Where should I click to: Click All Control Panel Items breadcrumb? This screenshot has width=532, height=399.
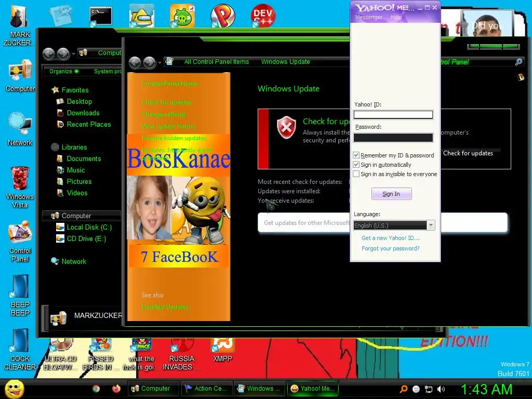[217, 62]
